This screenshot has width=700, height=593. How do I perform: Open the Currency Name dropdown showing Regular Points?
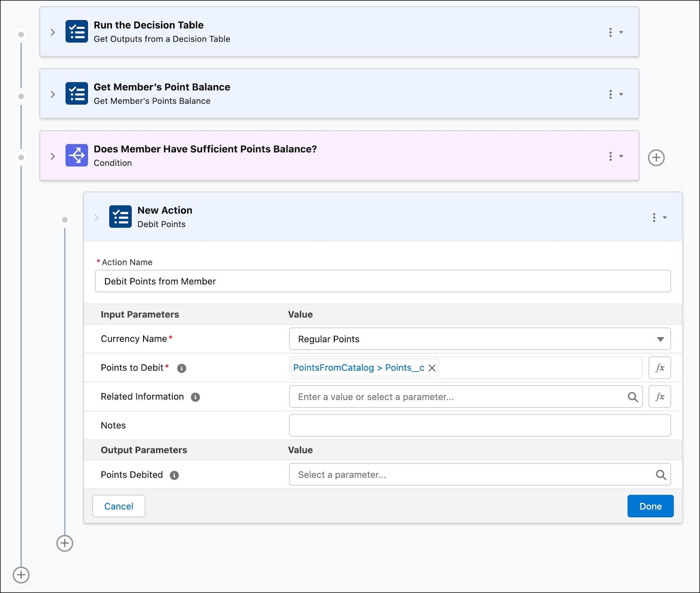tap(661, 339)
